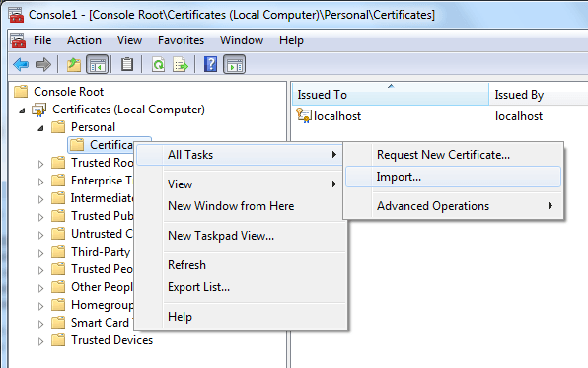588x368 pixels.
Task: Select All Tasks in context menu
Action: pyautogui.click(x=240, y=155)
